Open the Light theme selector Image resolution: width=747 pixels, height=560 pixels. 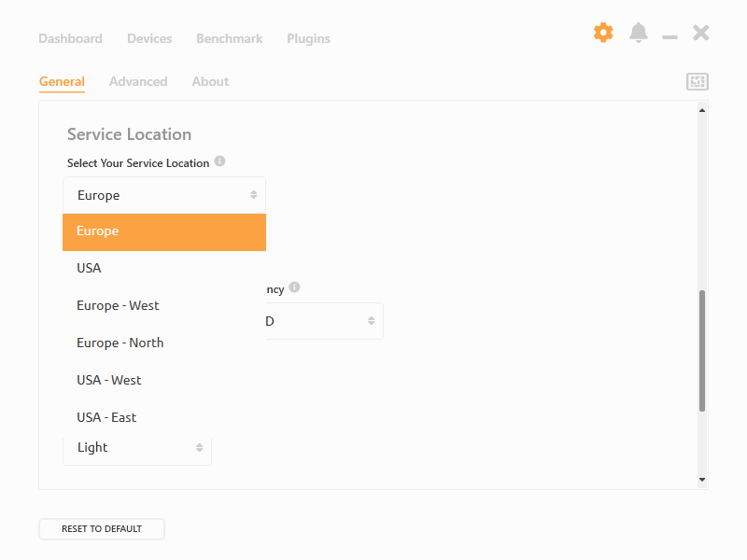tap(136, 447)
